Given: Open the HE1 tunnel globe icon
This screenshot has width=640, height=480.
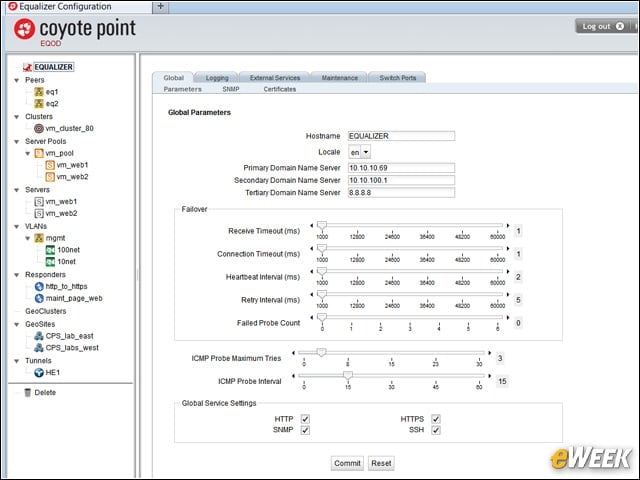Looking at the screenshot, I should tap(39, 373).
